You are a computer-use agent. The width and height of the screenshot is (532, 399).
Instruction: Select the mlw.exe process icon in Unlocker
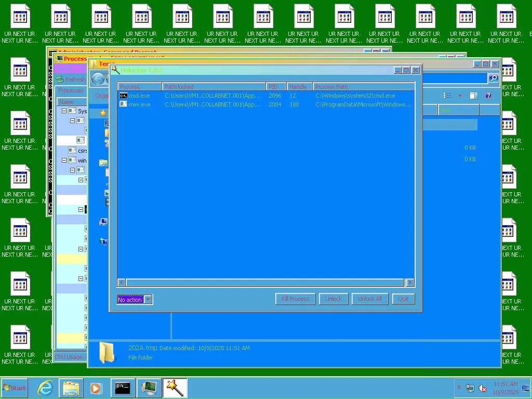pos(124,104)
